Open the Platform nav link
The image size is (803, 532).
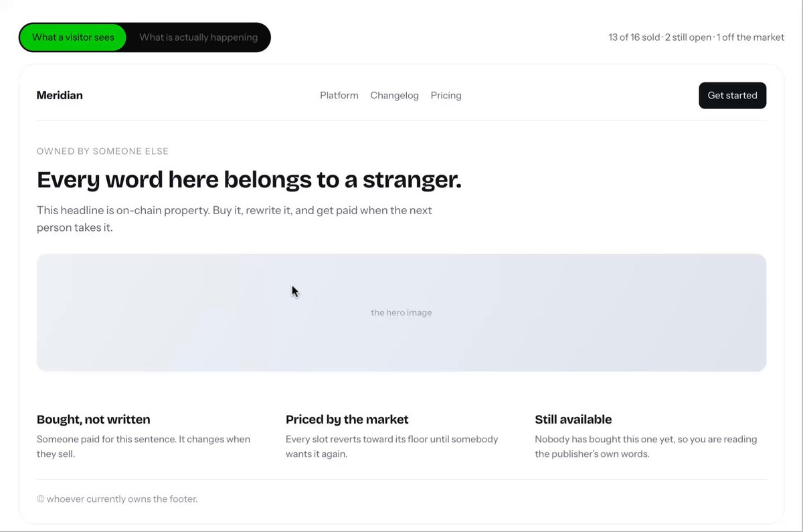point(339,95)
